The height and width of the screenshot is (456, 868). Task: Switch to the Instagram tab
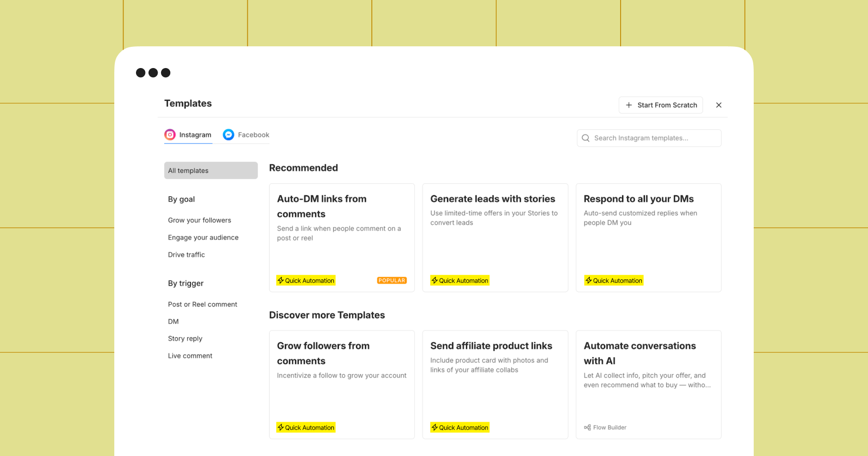click(x=188, y=135)
